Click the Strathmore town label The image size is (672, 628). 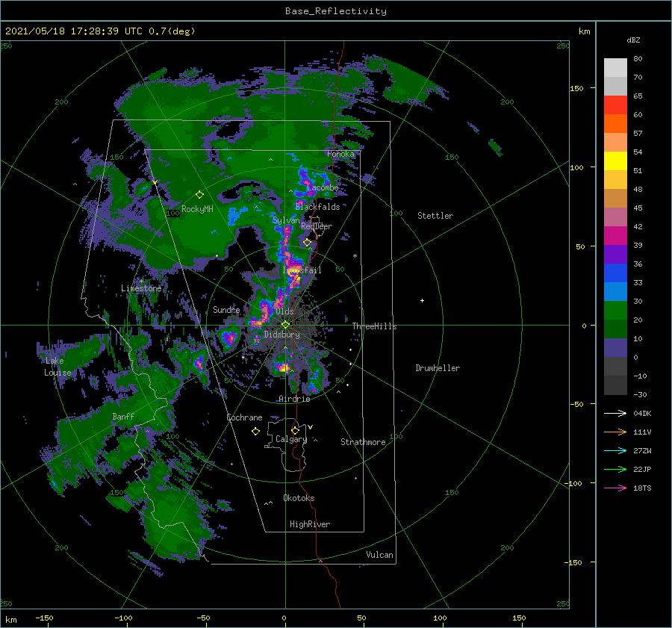pyautogui.click(x=363, y=442)
